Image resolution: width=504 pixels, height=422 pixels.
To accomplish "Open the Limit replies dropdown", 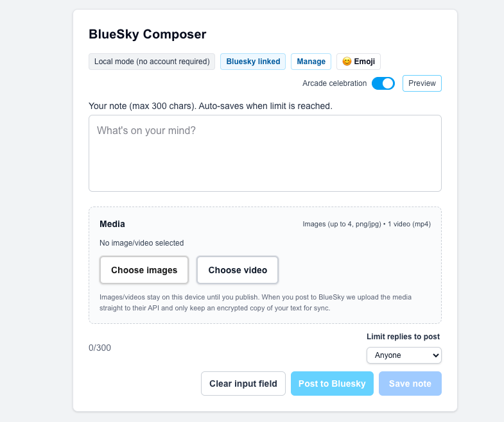I will pyautogui.click(x=404, y=355).
